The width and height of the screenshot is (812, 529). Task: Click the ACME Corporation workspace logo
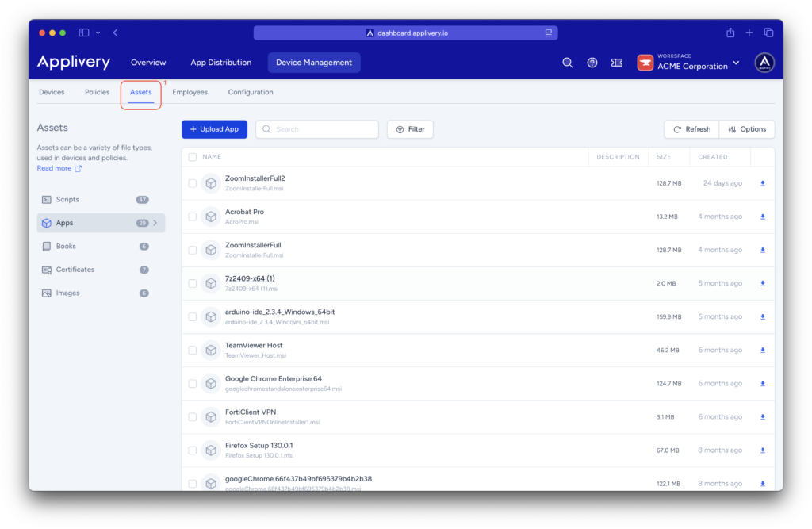click(x=645, y=63)
